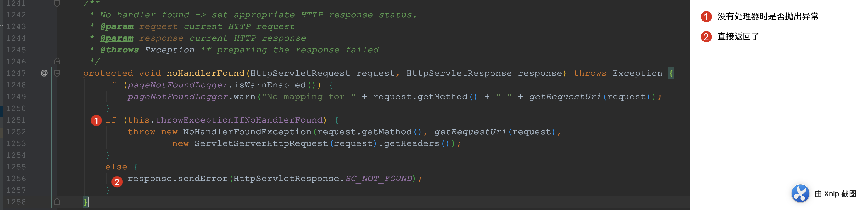This screenshot has height=210, width=868.
Task: Click the @param tag for request
Action: click(117, 26)
